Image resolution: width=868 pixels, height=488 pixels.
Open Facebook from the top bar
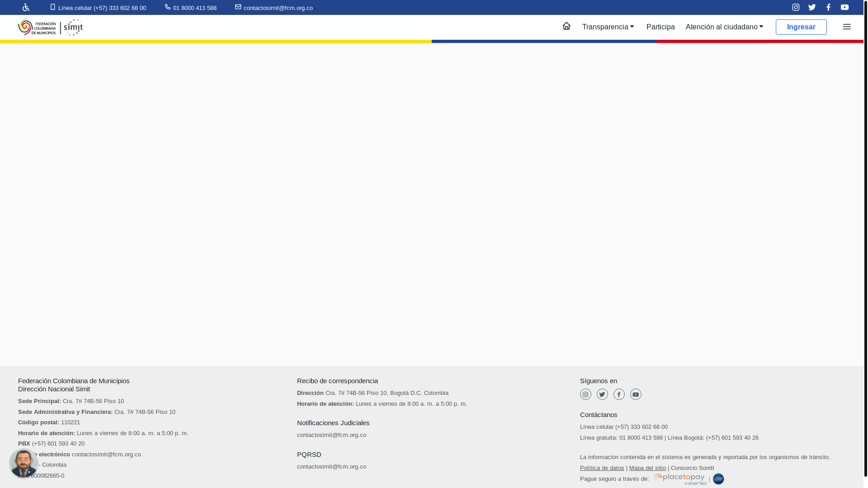pyautogui.click(x=828, y=7)
